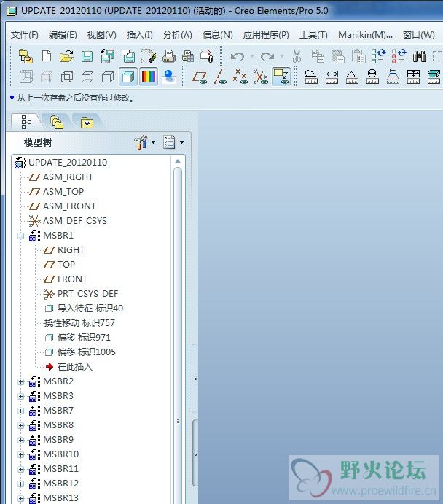Toggle enhanced realism color button
The width and height of the screenshot is (443, 504).
(x=149, y=77)
